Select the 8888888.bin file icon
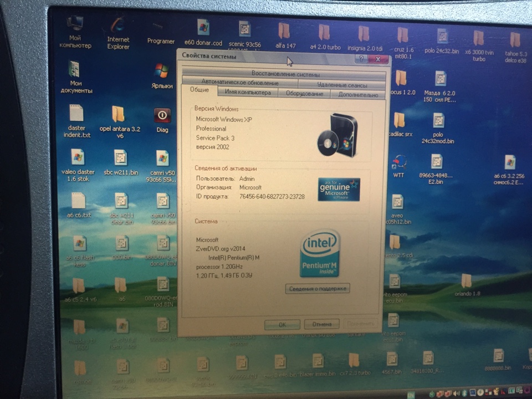 tap(498, 356)
